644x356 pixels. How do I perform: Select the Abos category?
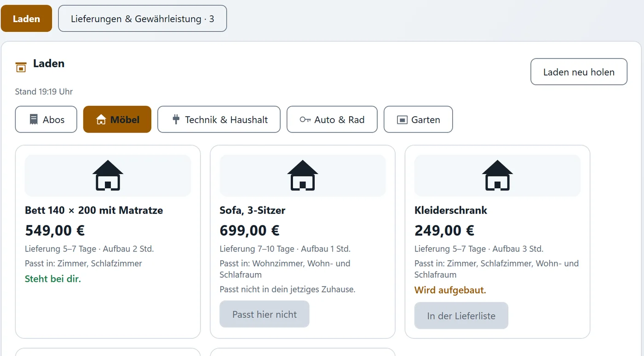pyautogui.click(x=46, y=120)
